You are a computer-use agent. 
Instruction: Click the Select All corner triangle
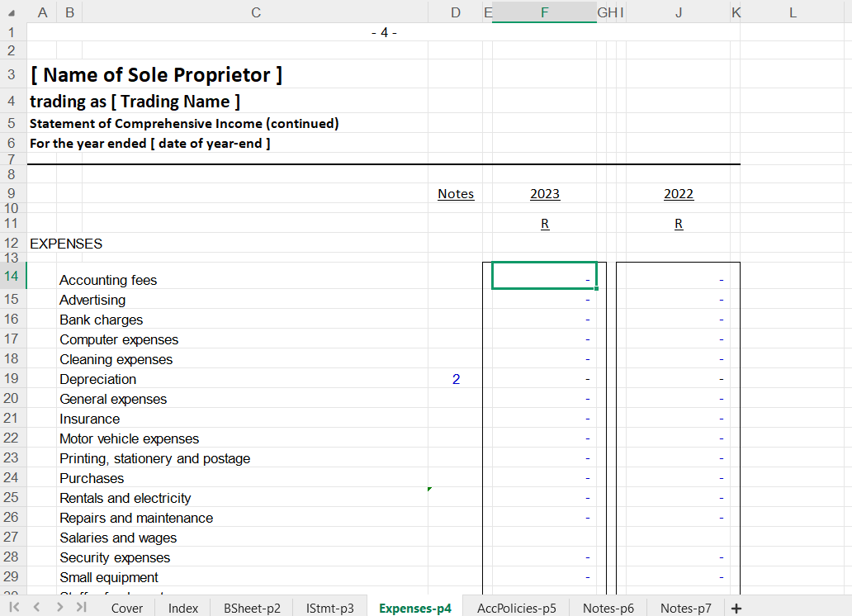13,12
